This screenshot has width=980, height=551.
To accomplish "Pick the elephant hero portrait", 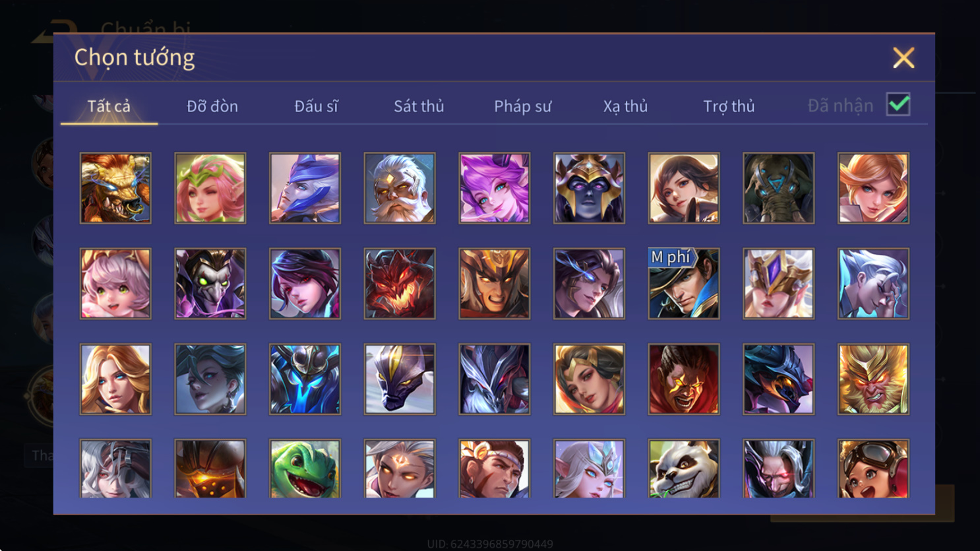I will pos(778,188).
